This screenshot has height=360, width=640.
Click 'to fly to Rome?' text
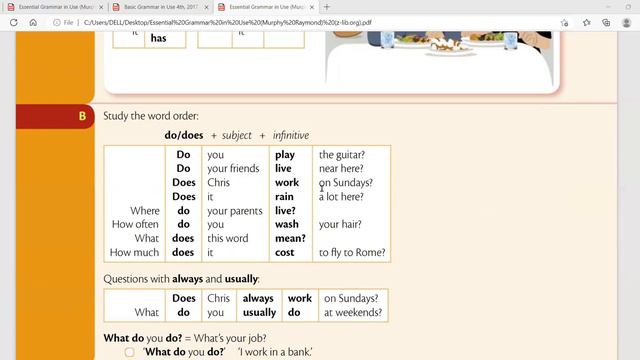[352, 252]
